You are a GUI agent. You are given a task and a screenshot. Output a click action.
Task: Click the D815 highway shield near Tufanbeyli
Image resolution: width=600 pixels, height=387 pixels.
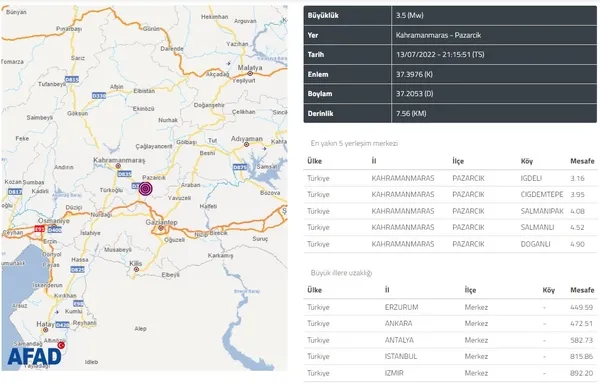pos(72,80)
